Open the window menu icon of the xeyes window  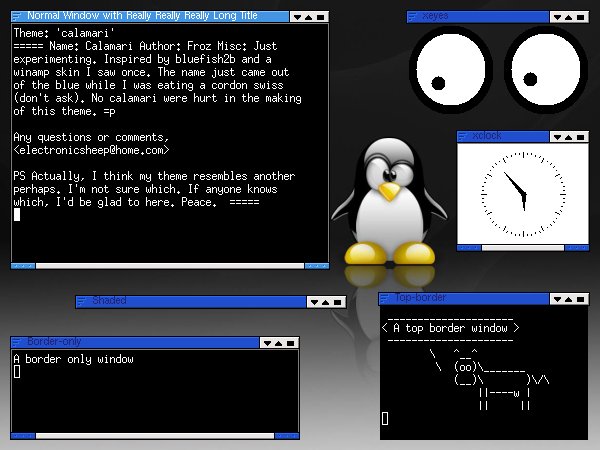pyautogui.click(x=412, y=16)
